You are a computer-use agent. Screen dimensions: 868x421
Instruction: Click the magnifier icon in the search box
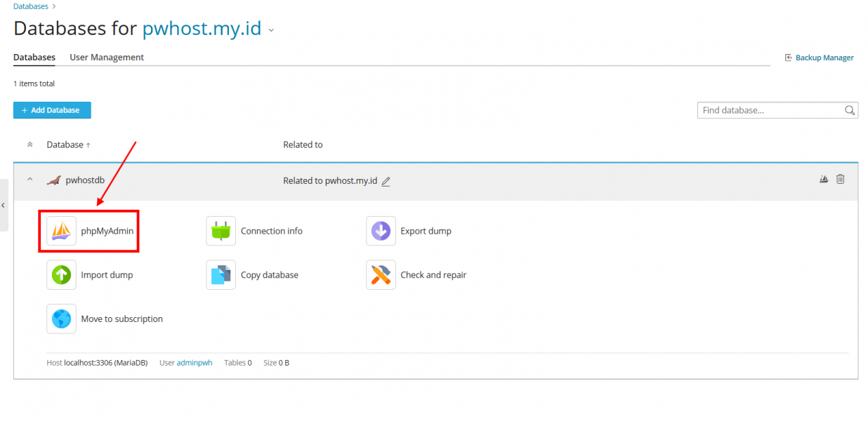tap(850, 110)
